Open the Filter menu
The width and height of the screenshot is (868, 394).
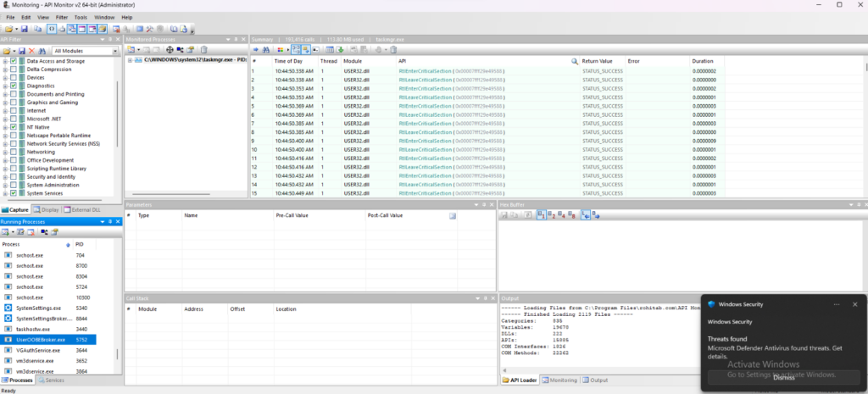[x=61, y=18]
